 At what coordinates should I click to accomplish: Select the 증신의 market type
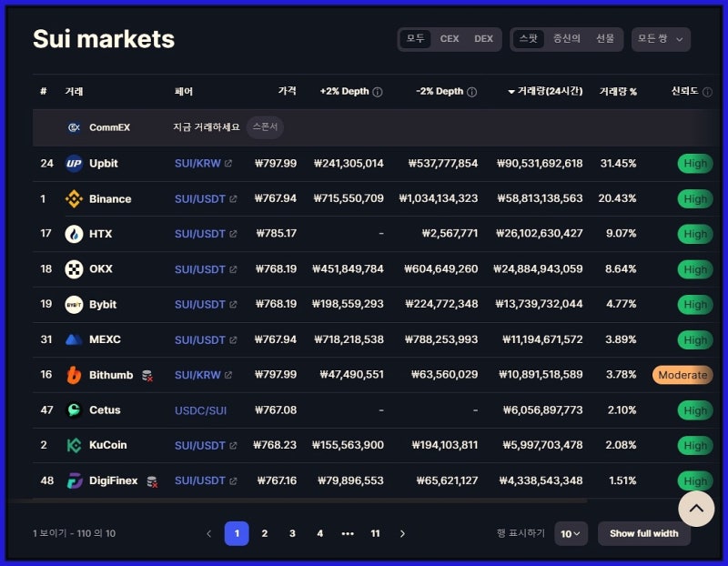[x=566, y=38]
